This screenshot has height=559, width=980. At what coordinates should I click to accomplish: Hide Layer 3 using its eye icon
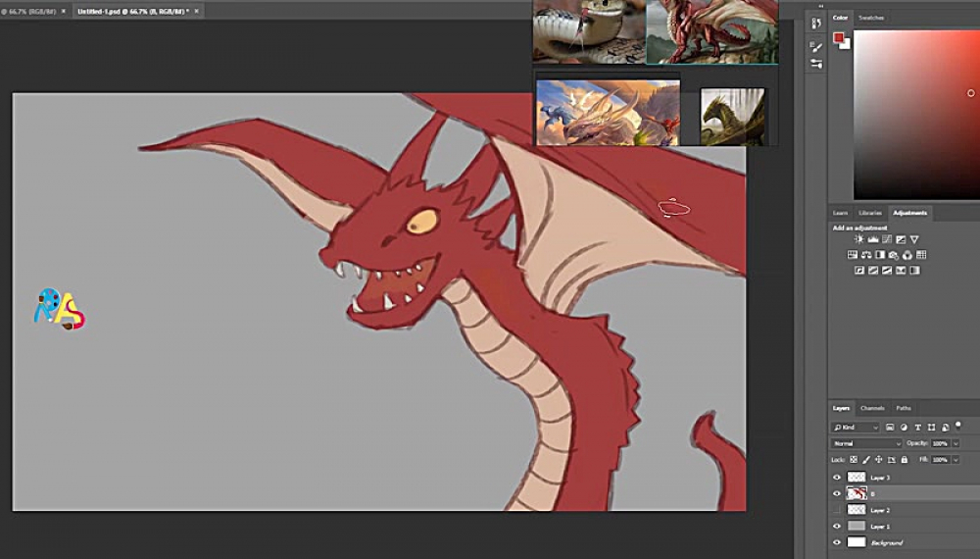[837, 478]
